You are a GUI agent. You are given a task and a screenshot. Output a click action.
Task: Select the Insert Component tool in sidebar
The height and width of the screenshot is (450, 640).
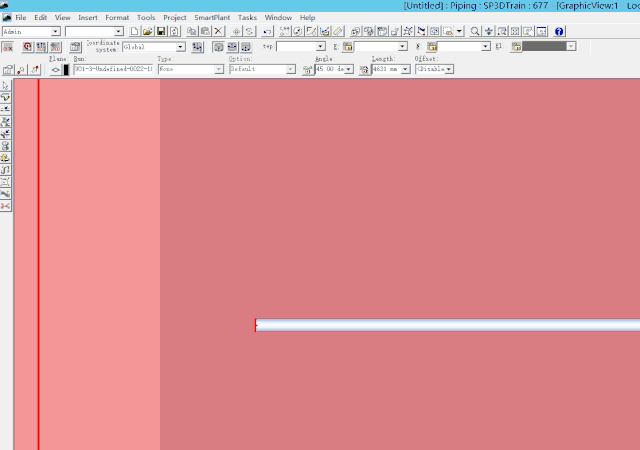click(6, 121)
